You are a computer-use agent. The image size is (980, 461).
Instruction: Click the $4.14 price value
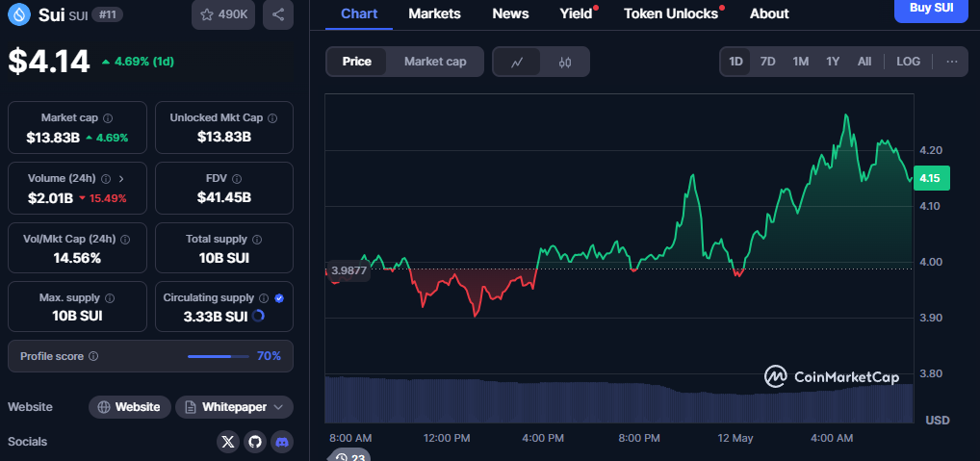point(49,62)
